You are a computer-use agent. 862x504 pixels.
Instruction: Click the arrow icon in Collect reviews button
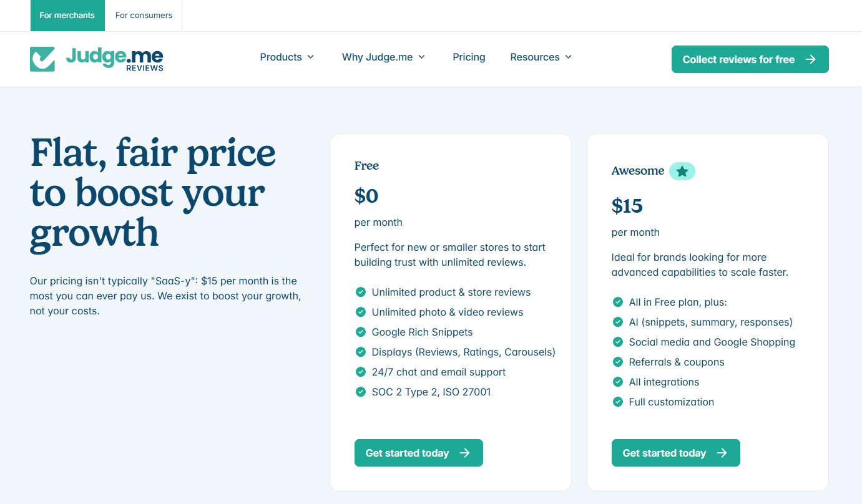[810, 59]
